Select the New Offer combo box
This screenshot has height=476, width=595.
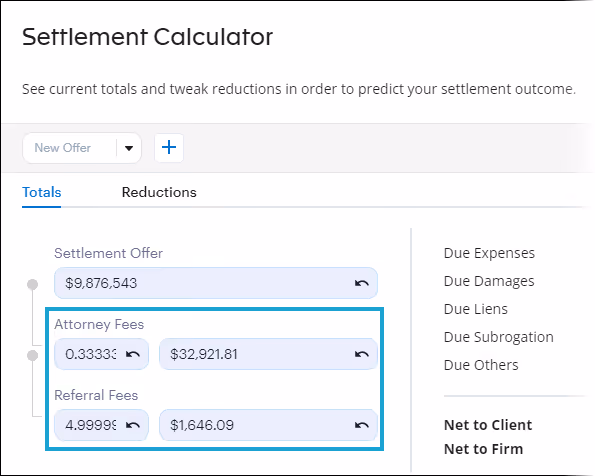point(82,148)
